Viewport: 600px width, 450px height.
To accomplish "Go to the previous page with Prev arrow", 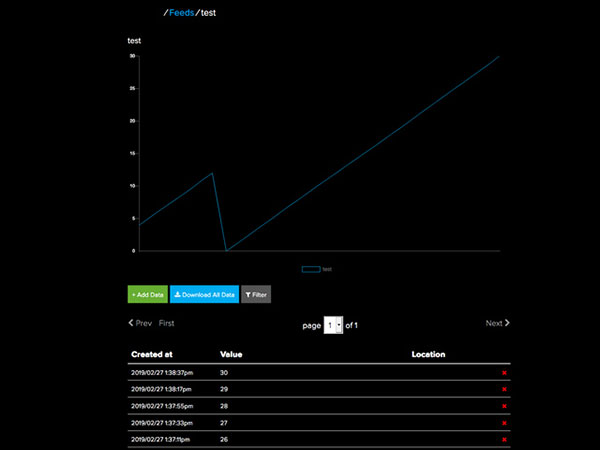I will tap(140, 324).
